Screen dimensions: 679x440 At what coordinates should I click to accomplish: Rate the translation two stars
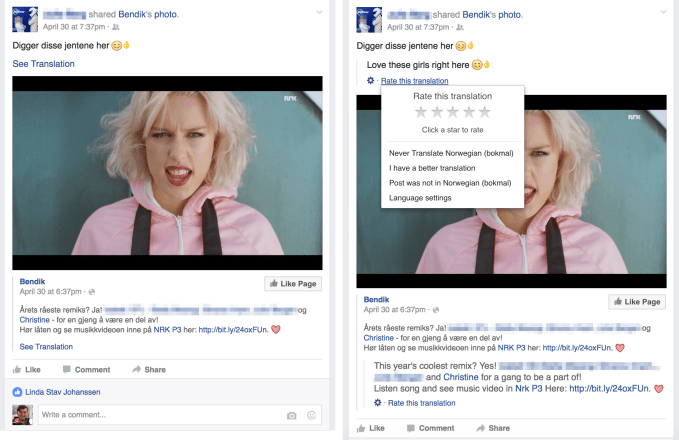pyautogui.click(x=437, y=113)
